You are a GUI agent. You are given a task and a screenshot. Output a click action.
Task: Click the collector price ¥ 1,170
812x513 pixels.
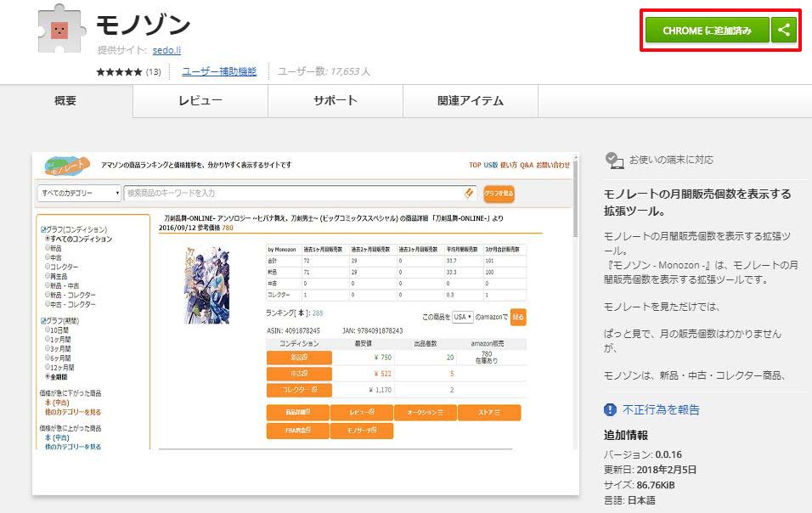381,390
